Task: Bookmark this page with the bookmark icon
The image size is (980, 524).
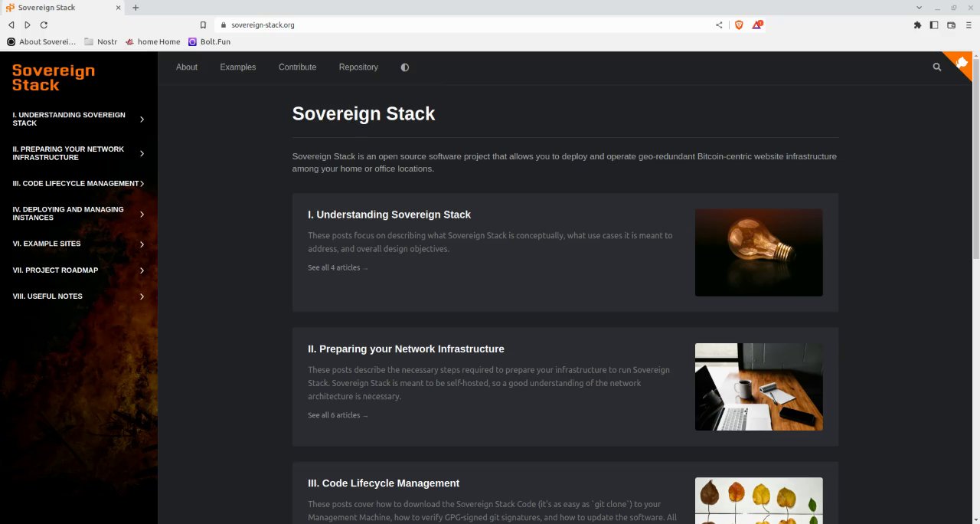Action: (x=203, y=25)
